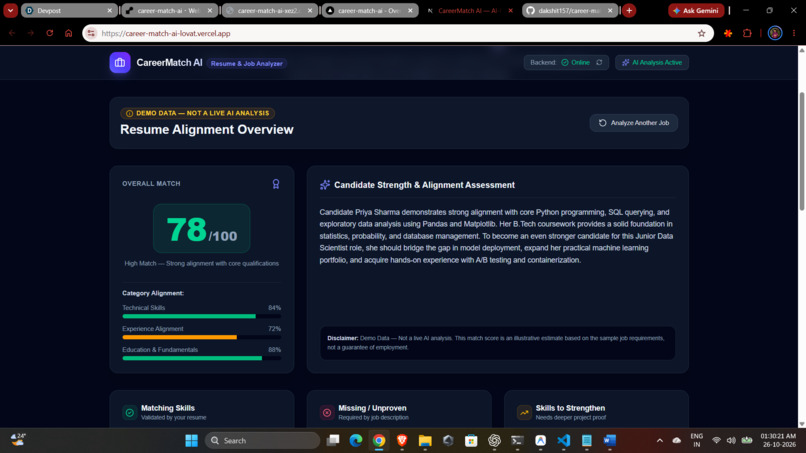
Task: View site information icon in address bar
Action: 91,33
